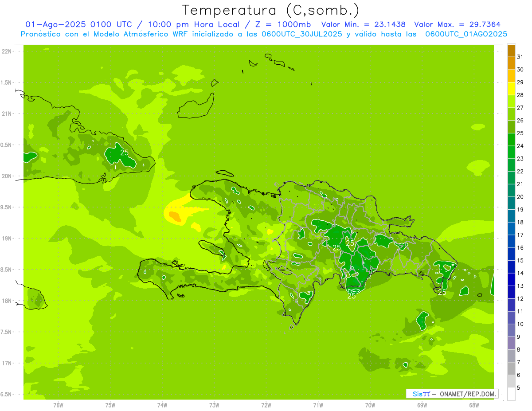
Task: Click the "76W" longitude label
Action: pyautogui.click(x=58, y=405)
